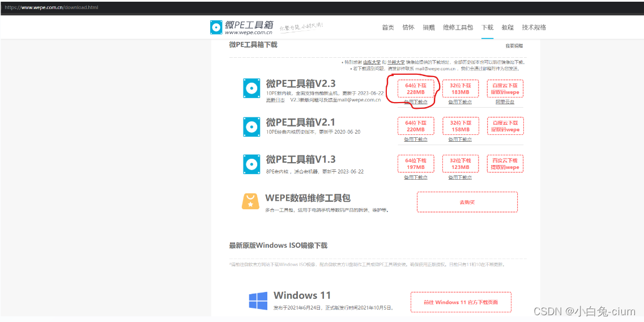
Task: Click the 微PE工具箱 site logo in header
Action: (241, 27)
